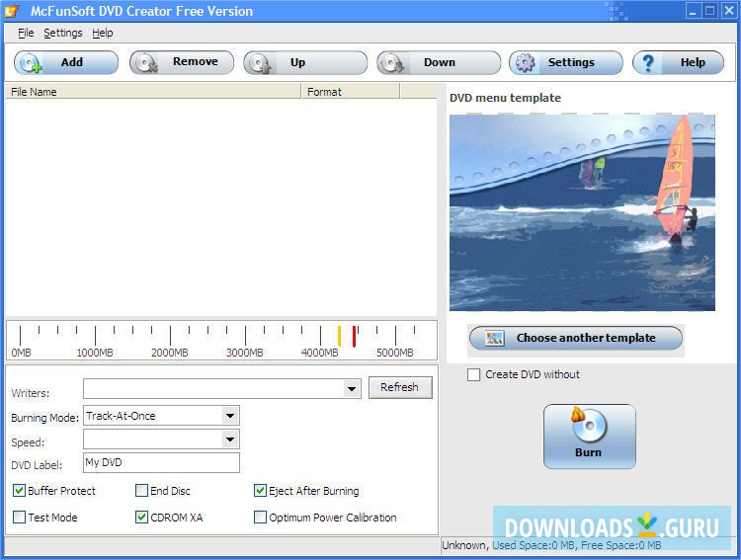Viewport: 741px width, 560px height.
Task: Click the Add toolbar button label
Action: coord(72,62)
